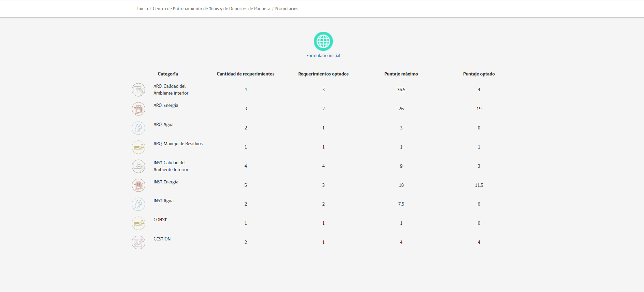Select the ARQ. Agua label
This screenshot has height=292, width=644.
point(163,124)
